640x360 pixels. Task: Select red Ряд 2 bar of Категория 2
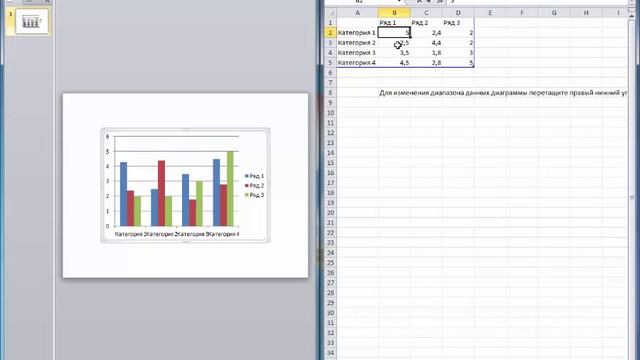pos(161,193)
